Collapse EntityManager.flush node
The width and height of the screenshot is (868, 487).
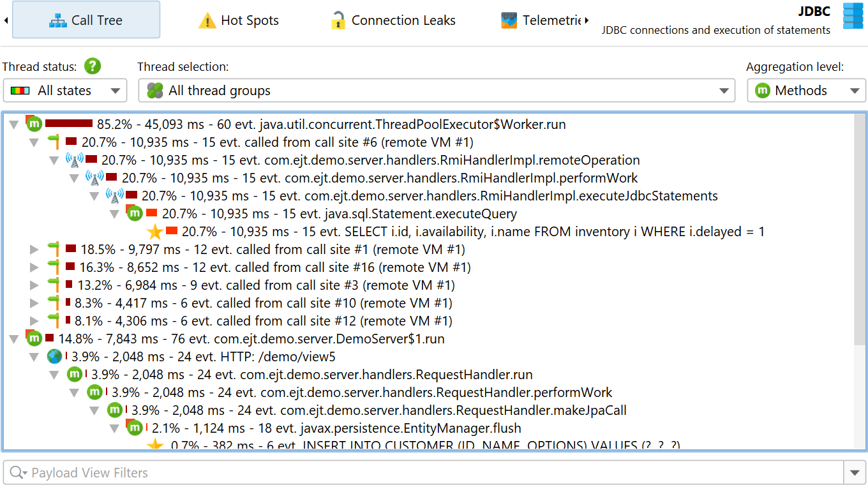[x=115, y=428]
